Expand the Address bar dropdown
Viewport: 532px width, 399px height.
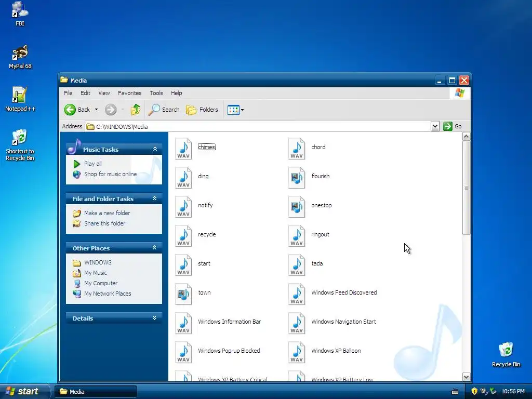point(435,127)
